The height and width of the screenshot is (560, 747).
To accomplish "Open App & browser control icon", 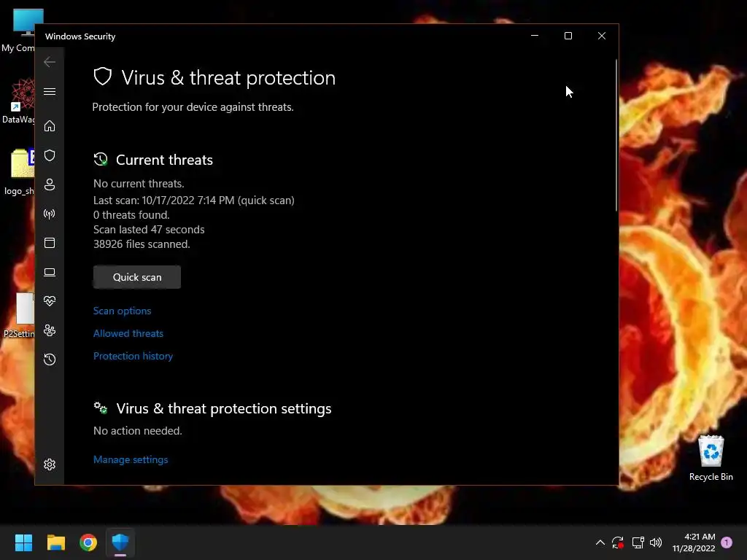I will [x=50, y=243].
